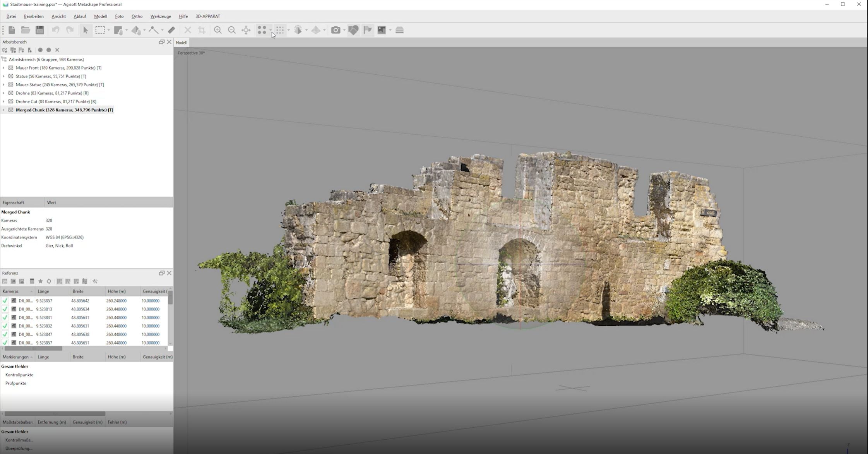868x454 pixels.
Task: Float the Referenz panel
Action: (162, 273)
